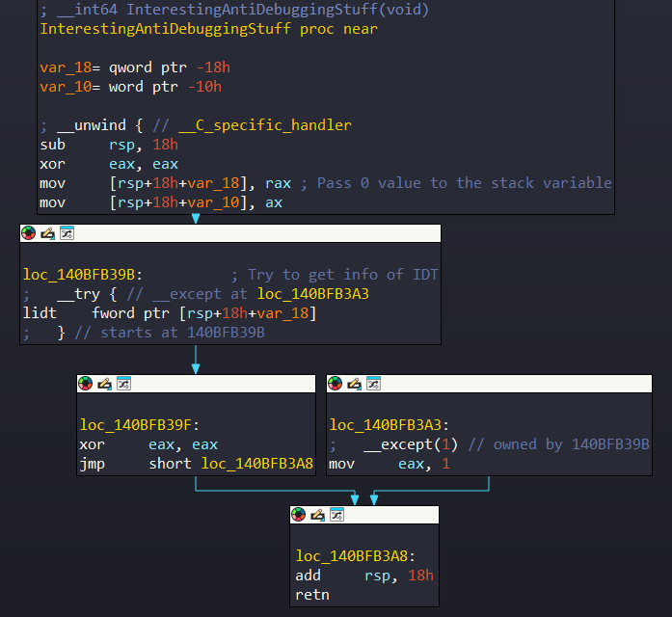Click the '__except(1) // owned by 140BFB39B' comment
This screenshot has width=672, height=617.
tap(490, 444)
